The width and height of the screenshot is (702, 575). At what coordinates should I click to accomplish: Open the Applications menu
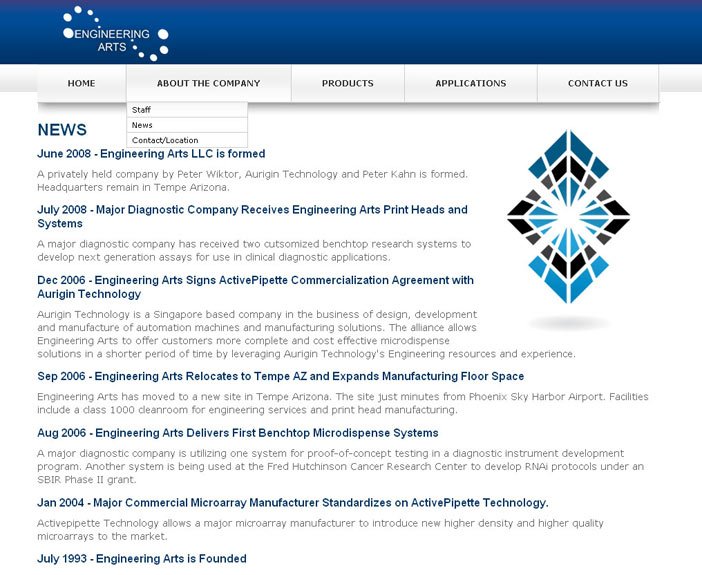[x=470, y=84]
